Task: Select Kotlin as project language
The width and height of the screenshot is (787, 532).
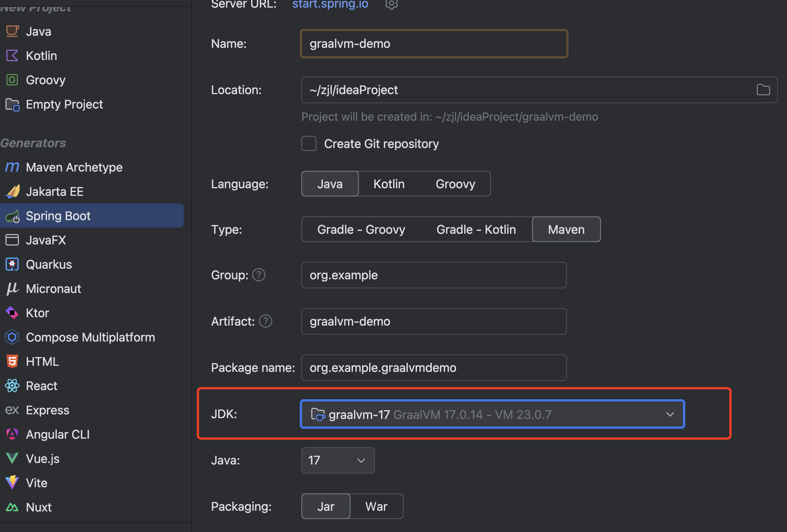Action: 389,184
